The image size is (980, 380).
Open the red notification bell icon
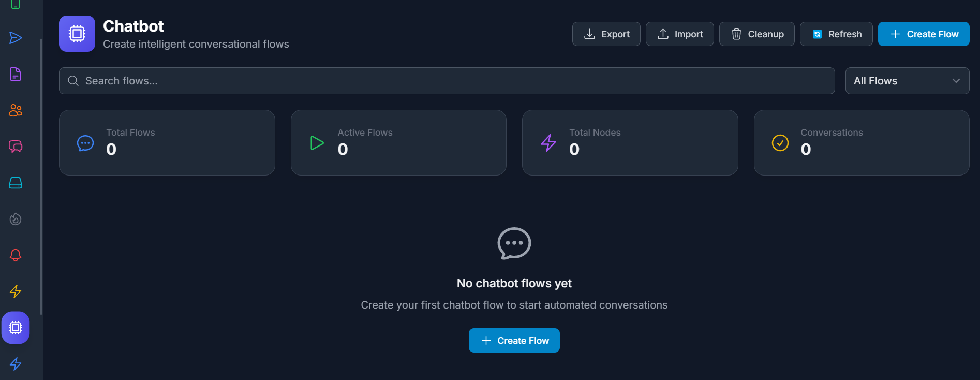pos(16,255)
